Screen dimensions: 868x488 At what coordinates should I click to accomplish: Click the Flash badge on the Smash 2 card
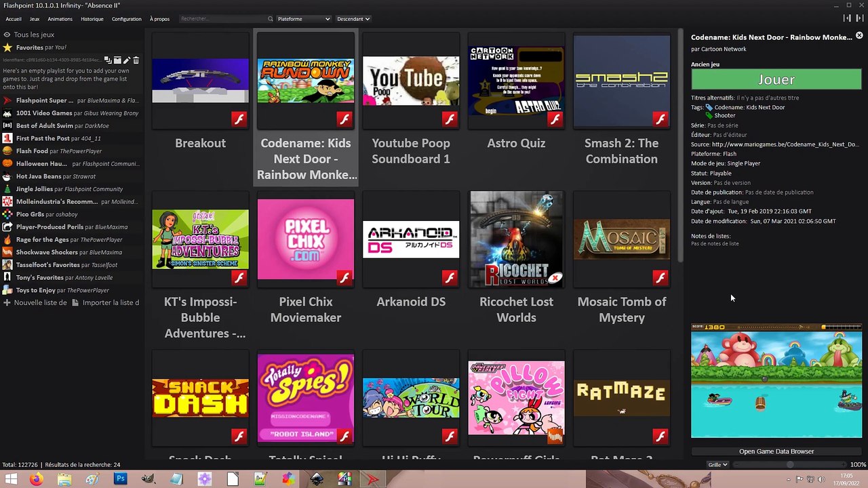click(660, 119)
